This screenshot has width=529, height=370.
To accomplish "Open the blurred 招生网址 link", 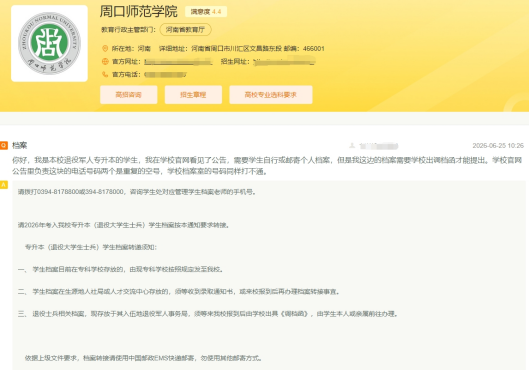I will [284, 61].
